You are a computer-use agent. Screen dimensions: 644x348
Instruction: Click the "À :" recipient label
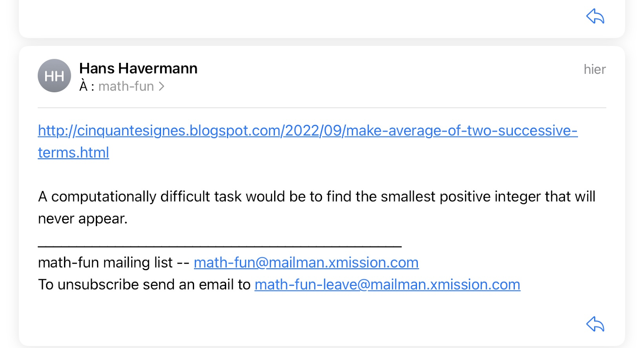point(87,86)
